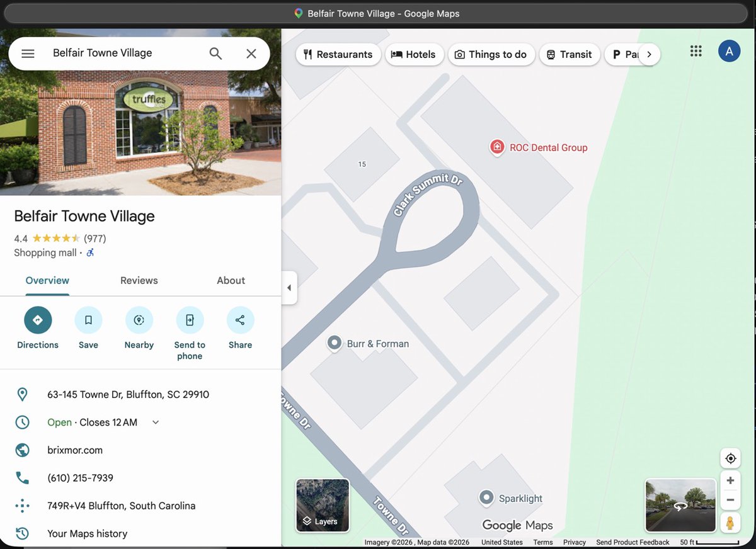Click the wheelchair accessibility icon
The width and height of the screenshot is (756, 549).
(x=90, y=252)
